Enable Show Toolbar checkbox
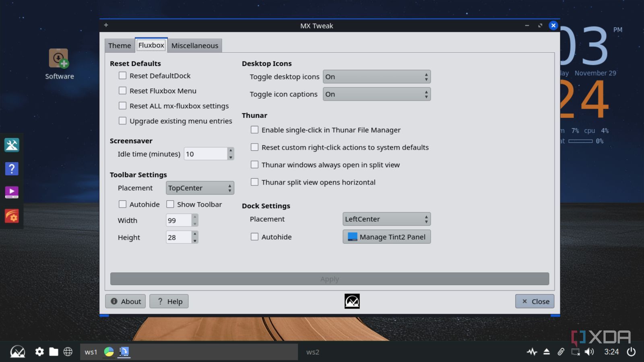 [x=170, y=204]
